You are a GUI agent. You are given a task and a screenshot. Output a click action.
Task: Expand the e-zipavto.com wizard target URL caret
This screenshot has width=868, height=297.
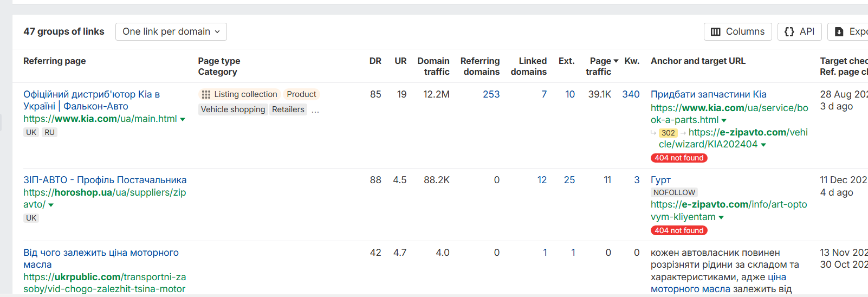coord(763,145)
